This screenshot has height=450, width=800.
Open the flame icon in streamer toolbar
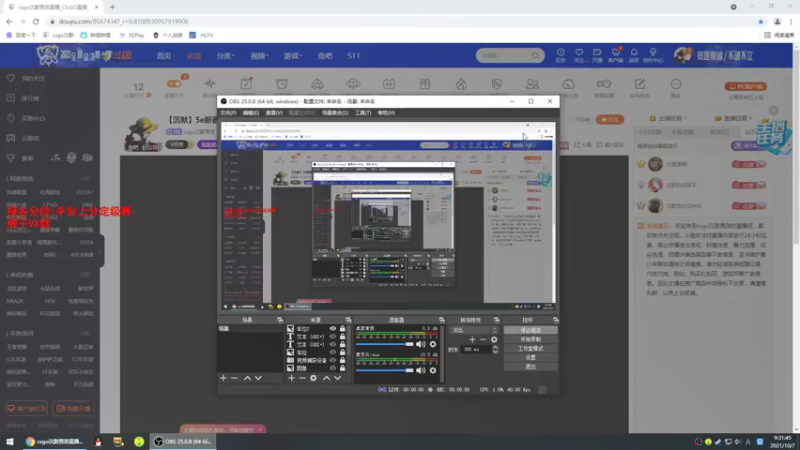[461, 84]
